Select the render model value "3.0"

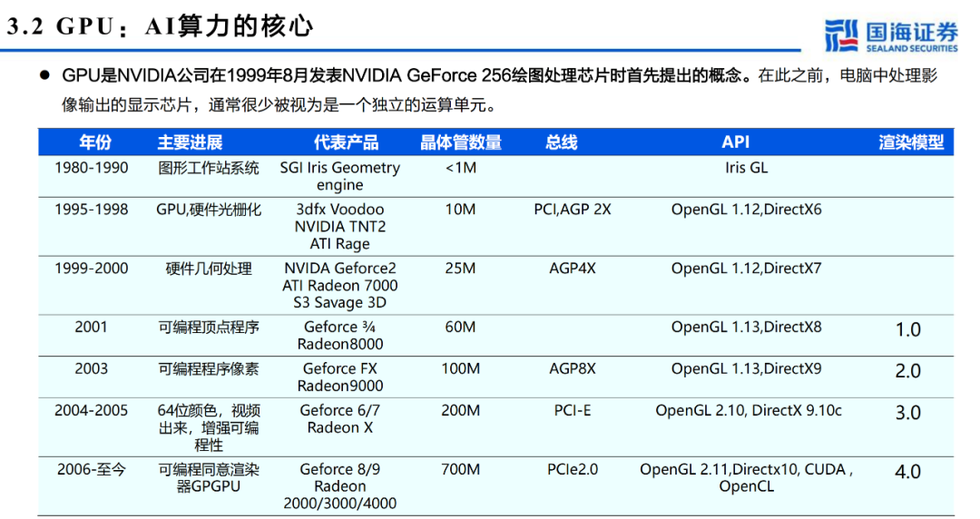point(908,414)
